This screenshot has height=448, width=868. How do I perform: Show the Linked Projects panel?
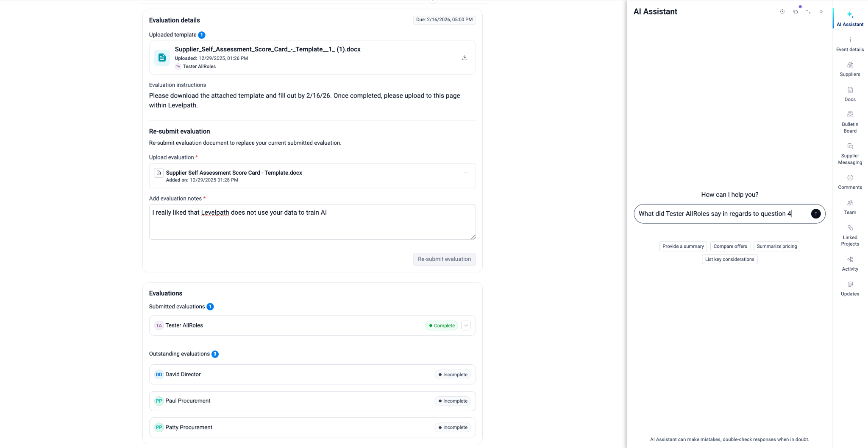pyautogui.click(x=850, y=235)
